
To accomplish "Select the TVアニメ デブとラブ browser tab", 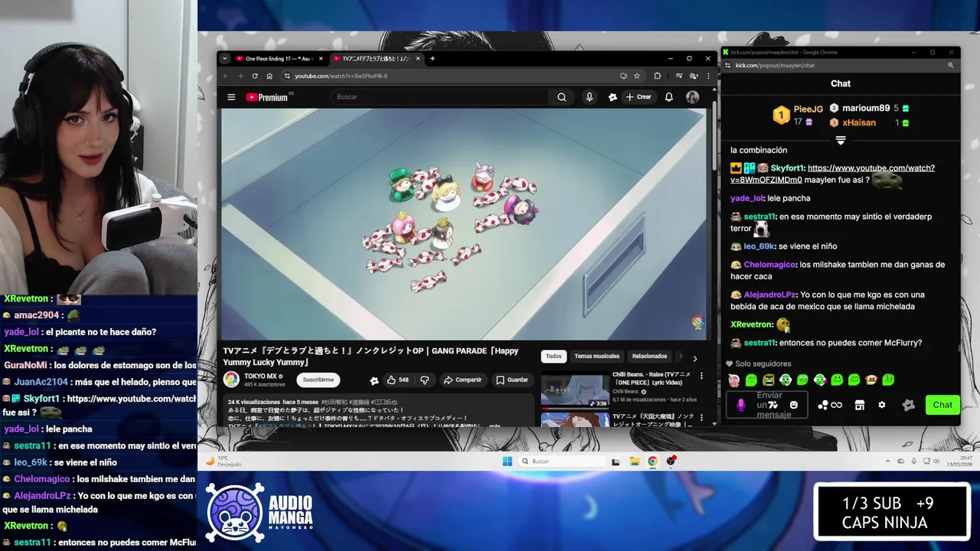I will click(x=377, y=58).
